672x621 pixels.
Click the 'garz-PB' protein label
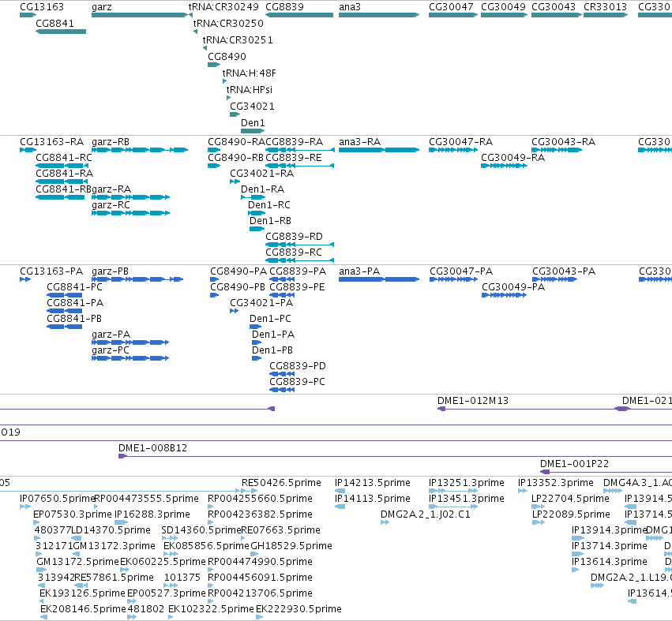click(x=110, y=272)
